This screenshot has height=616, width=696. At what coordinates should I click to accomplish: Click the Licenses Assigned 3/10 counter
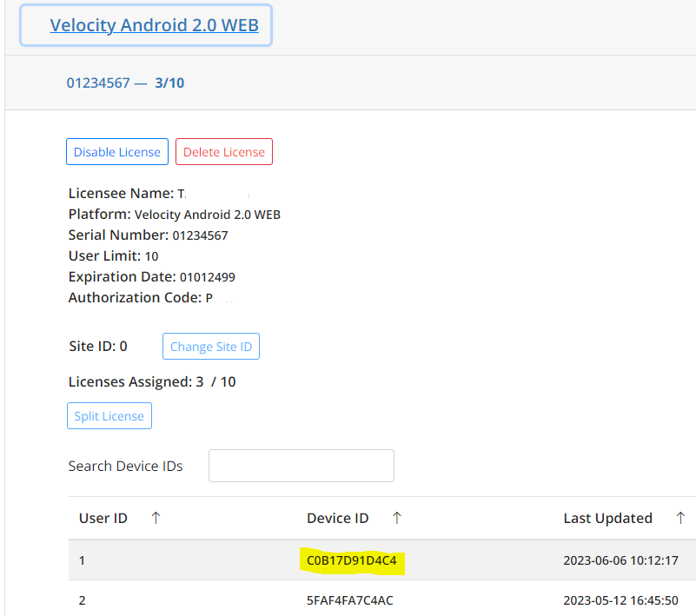pyautogui.click(x=151, y=381)
